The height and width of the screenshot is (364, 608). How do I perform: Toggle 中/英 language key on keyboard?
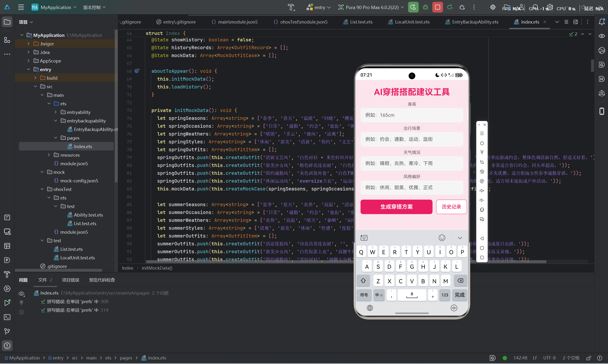click(379, 295)
